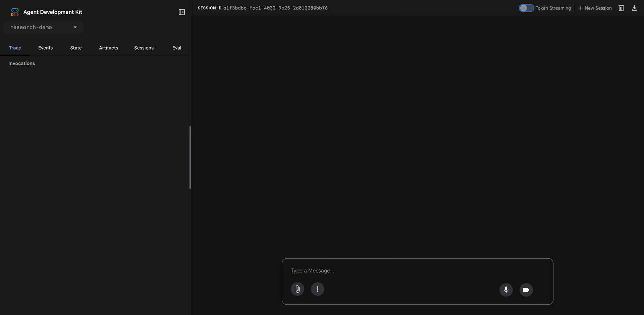
Task: Enable video using the camera icon
Action: click(x=526, y=290)
